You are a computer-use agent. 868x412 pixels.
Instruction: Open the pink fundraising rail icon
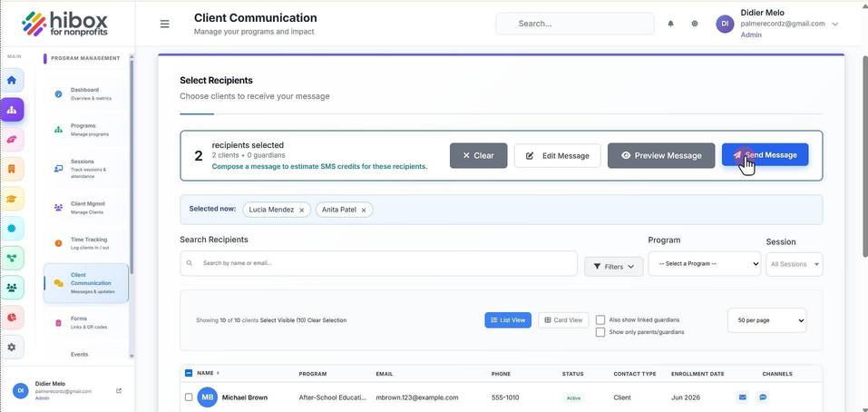[12, 140]
